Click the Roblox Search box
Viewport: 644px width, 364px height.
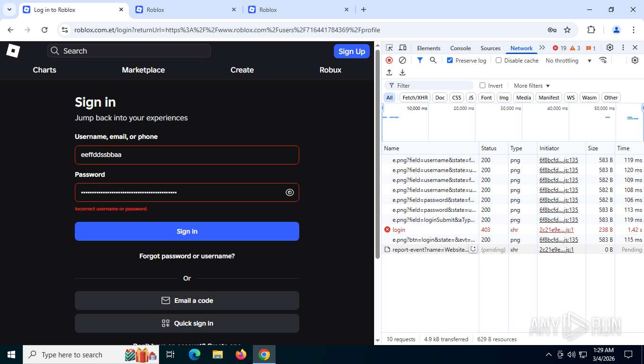click(x=129, y=51)
